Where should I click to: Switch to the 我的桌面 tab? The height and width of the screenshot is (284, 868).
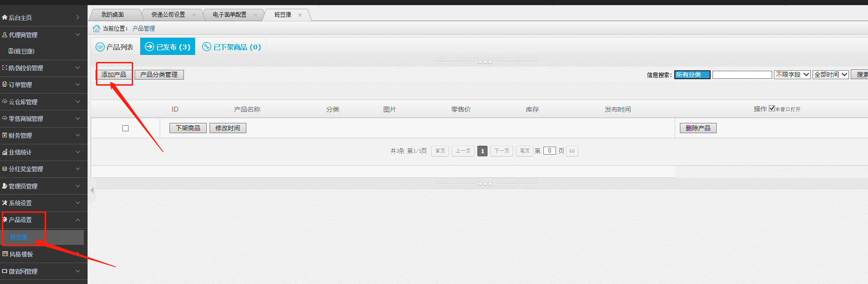[113, 15]
